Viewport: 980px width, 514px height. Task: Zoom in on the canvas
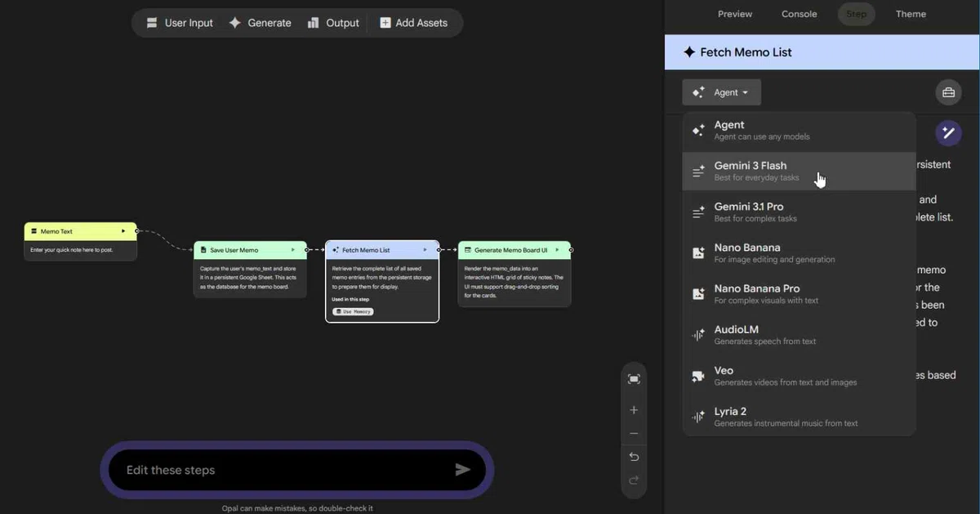tap(634, 410)
